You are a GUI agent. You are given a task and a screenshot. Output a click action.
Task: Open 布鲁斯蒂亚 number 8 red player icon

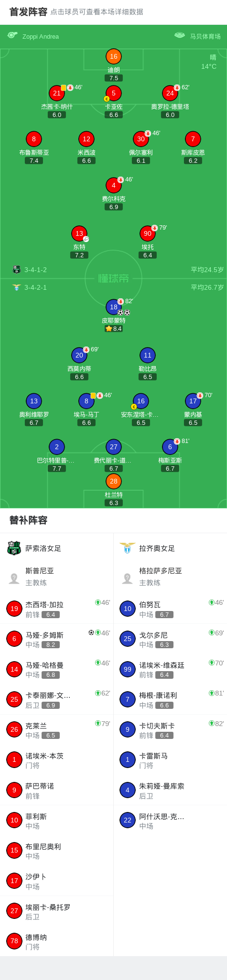point(33,139)
